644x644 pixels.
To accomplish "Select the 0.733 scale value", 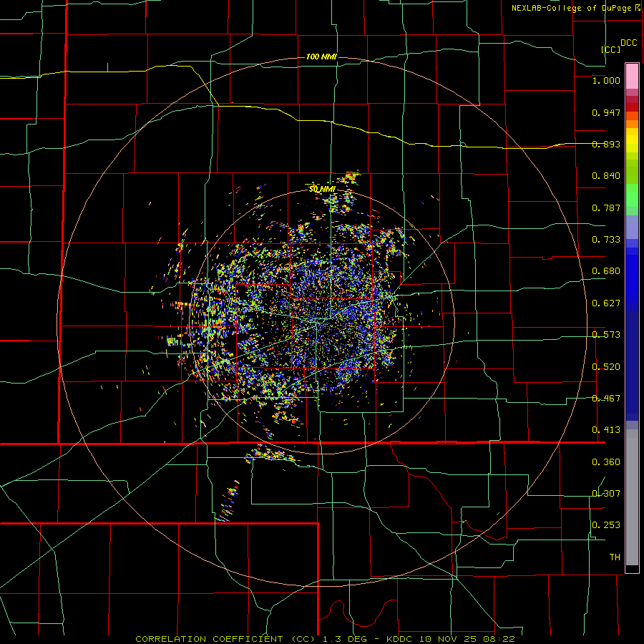I will click(x=606, y=240).
